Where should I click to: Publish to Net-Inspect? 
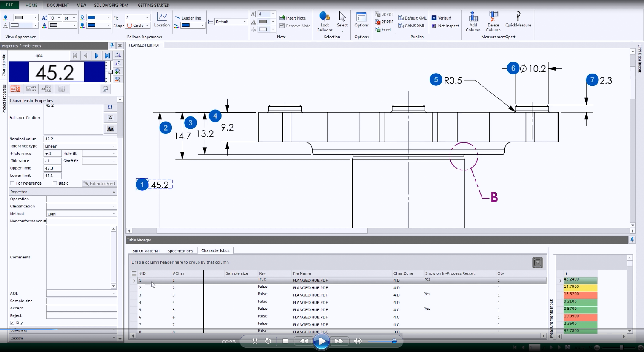pyautogui.click(x=445, y=26)
